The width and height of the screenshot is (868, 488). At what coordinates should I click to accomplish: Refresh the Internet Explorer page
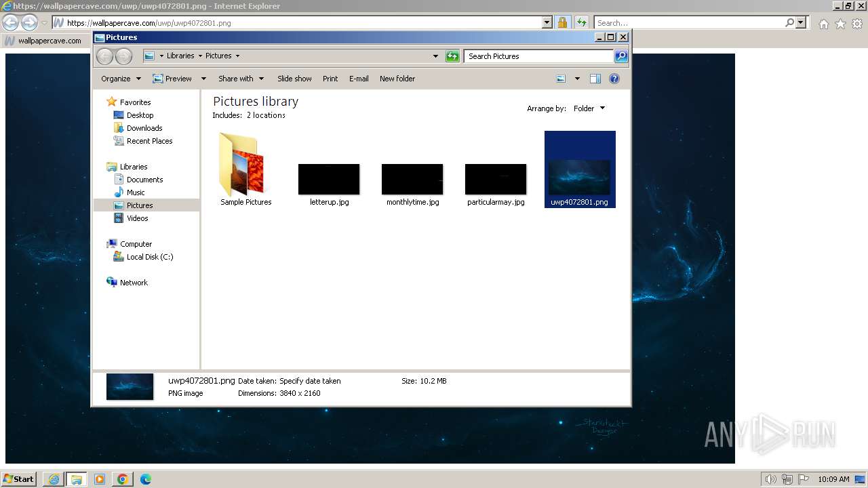click(581, 22)
